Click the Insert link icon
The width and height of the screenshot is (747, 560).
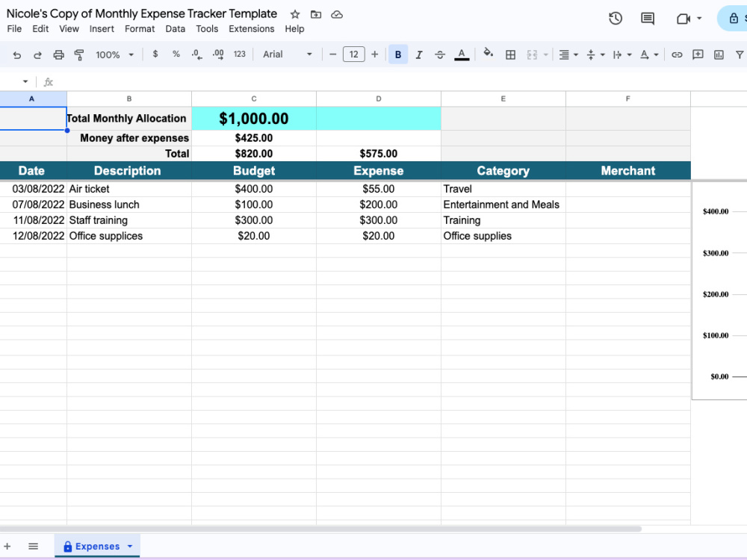click(677, 55)
